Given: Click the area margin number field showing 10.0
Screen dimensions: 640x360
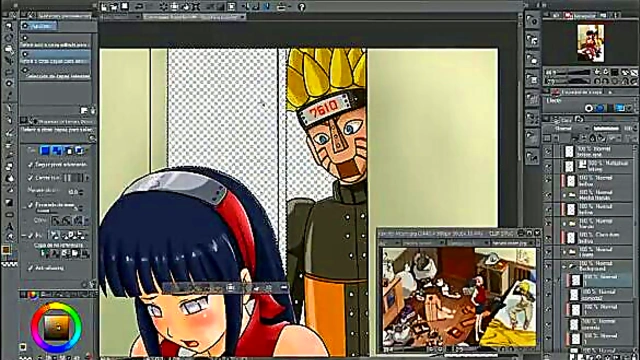Looking at the screenshot, I should coord(74,192).
